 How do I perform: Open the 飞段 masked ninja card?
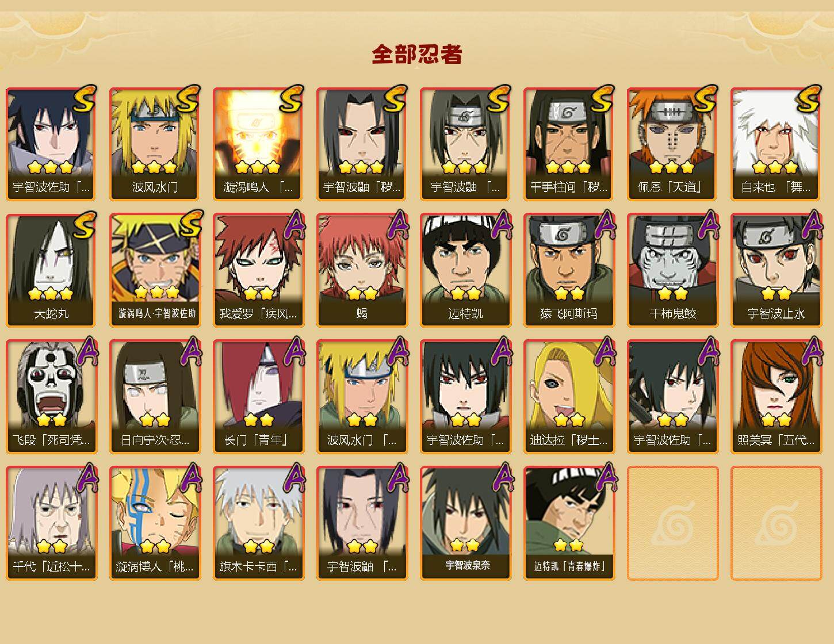51,397
